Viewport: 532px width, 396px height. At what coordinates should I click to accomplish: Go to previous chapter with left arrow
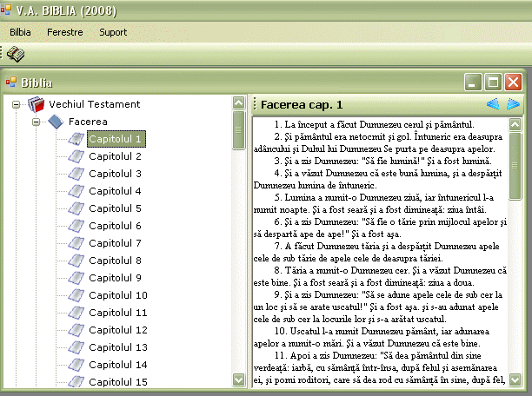coord(493,104)
